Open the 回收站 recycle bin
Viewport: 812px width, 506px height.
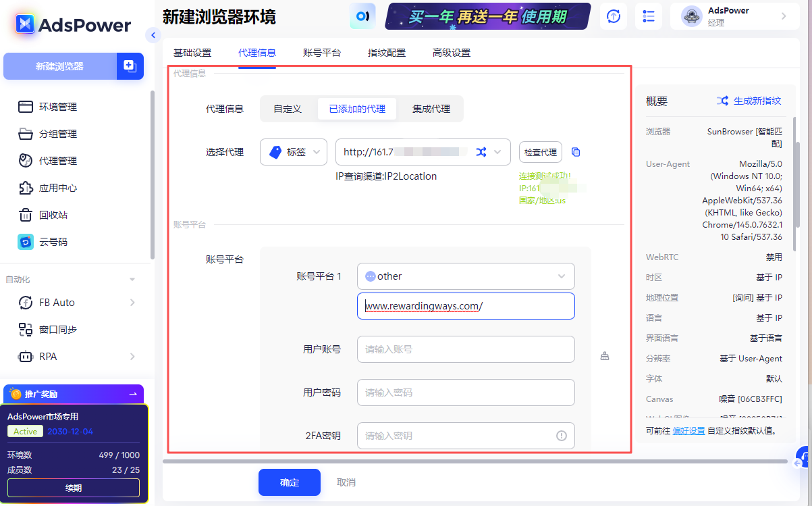54,215
